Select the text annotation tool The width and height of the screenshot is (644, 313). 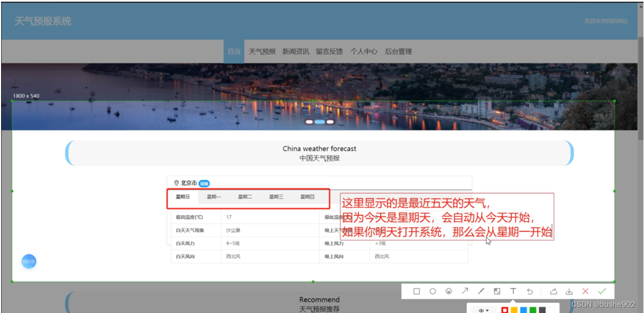(x=513, y=291)
